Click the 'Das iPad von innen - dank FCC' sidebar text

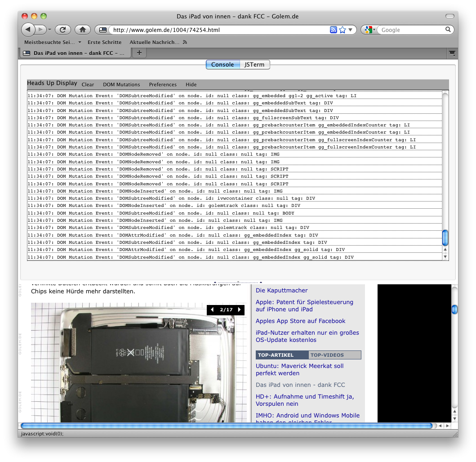(x=300, y=385)
